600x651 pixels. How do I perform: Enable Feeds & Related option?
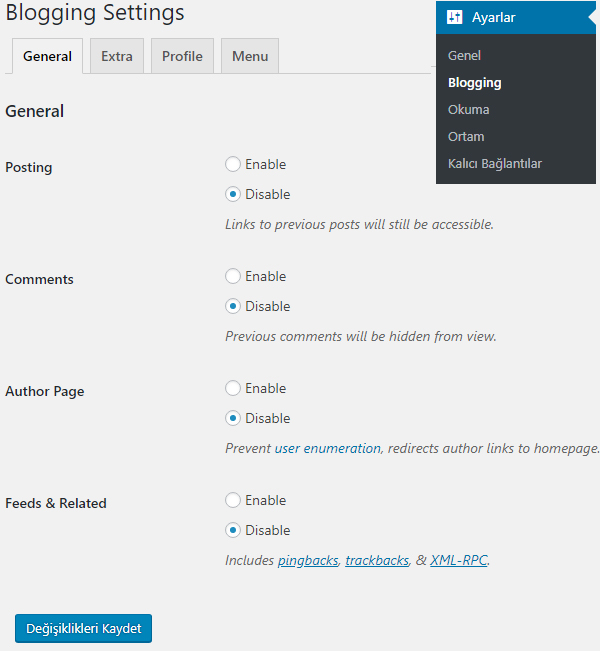[x=233, y=500]
